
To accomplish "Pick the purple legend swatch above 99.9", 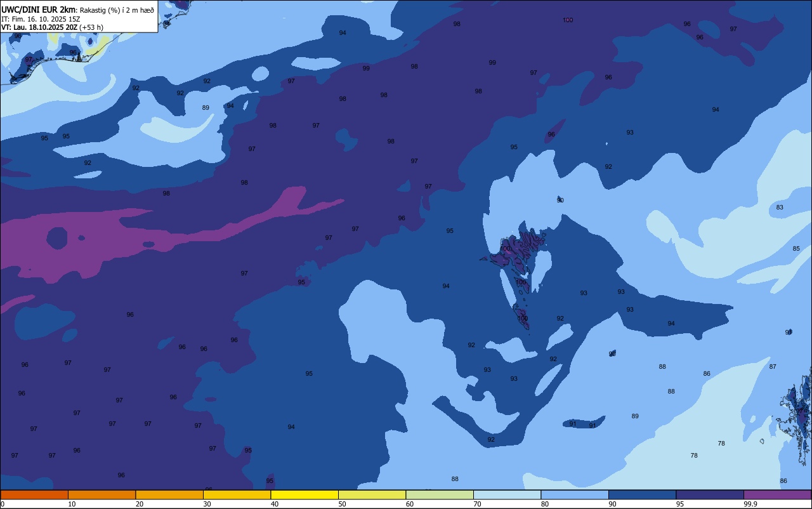I will tap(778, 494).
